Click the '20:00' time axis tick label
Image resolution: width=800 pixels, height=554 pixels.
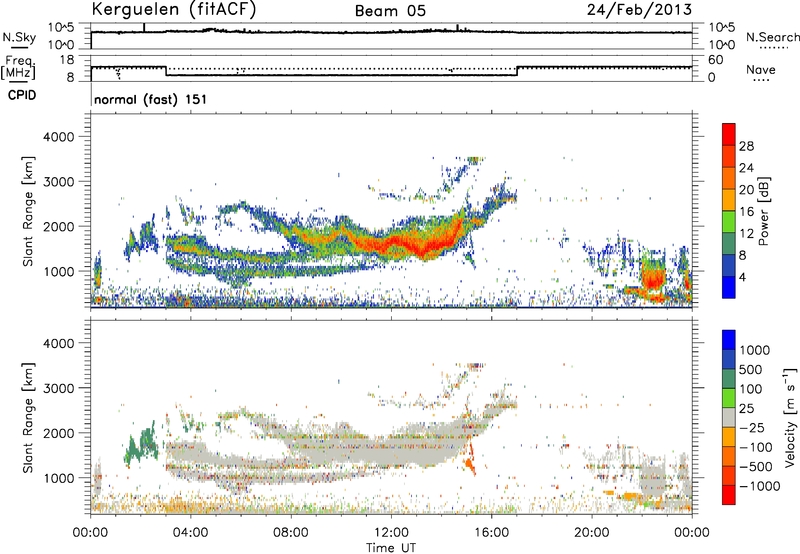coord(591,533)
